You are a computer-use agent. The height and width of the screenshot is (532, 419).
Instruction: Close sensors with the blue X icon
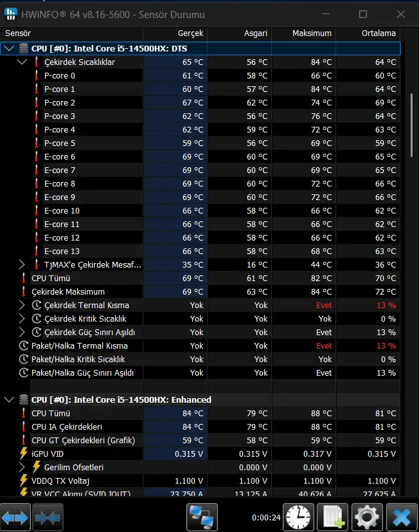coord(402,518)
